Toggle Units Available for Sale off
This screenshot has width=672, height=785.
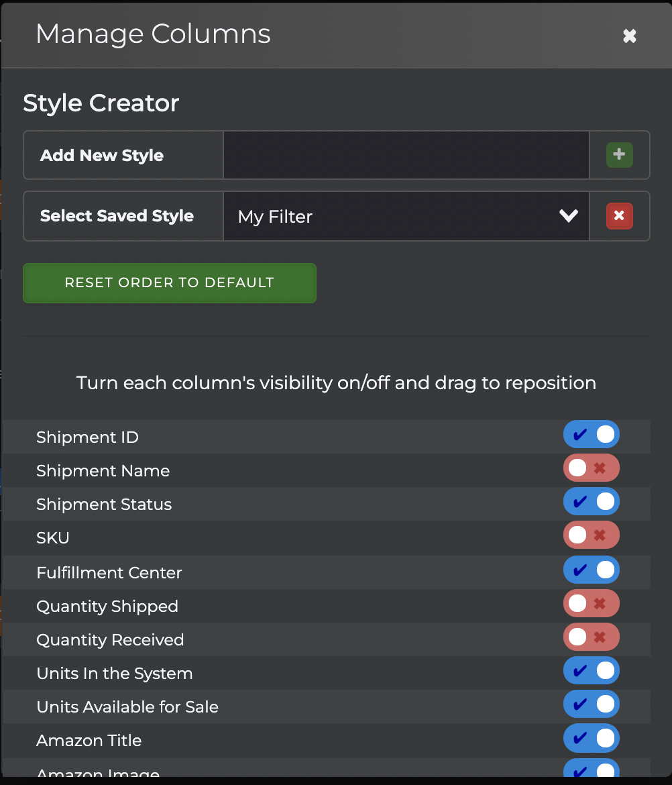(x=591, y=704)
